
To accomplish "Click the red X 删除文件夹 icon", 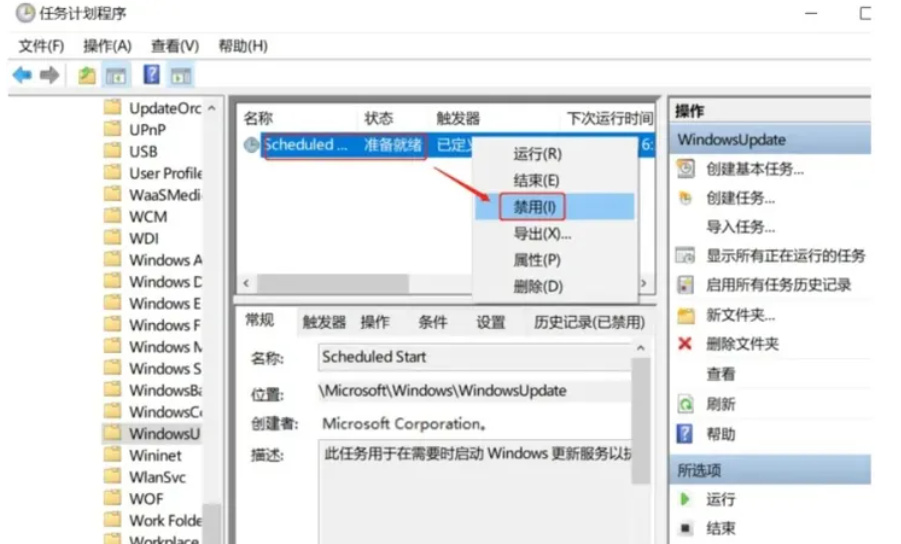I will tap(685, 344).
